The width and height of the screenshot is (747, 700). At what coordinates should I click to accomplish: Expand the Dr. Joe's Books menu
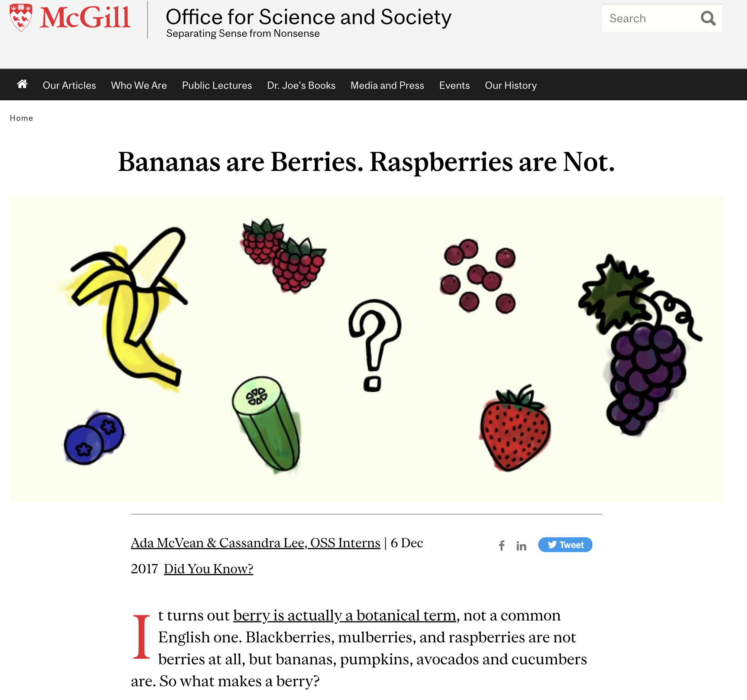pyautogui.click(x=301, y=85)
